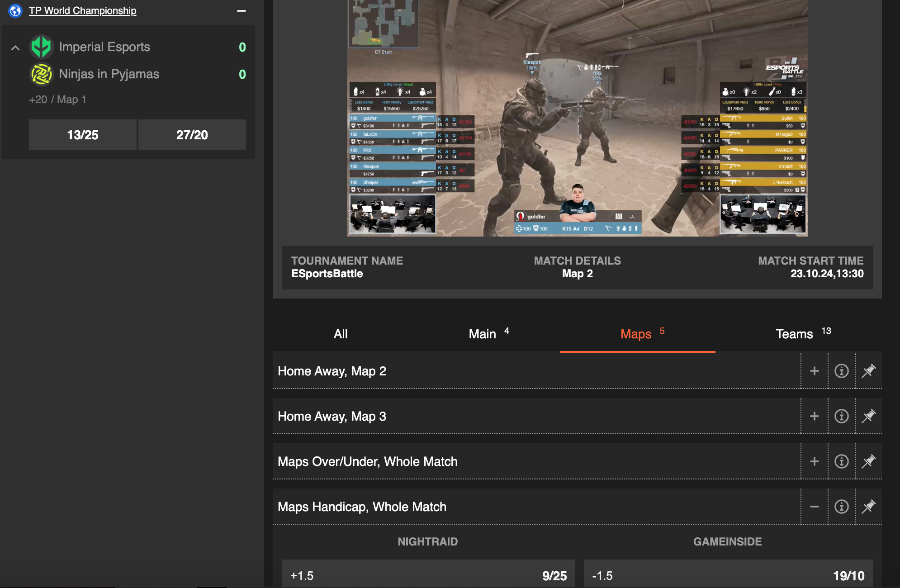Select GAMEINSIDE -1.5 at 19/10

pos(729,574)
